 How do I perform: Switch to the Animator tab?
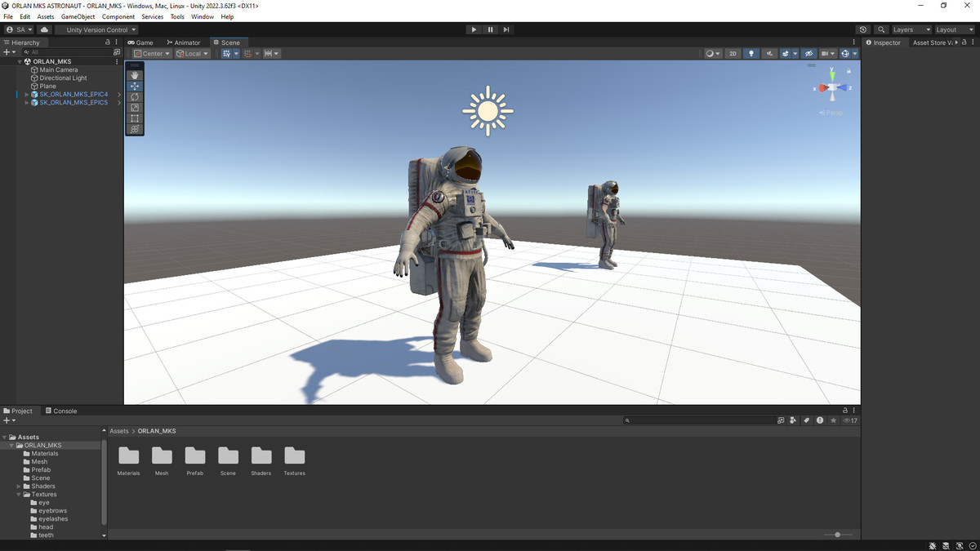pyautogui.click(x=184, y=42)
